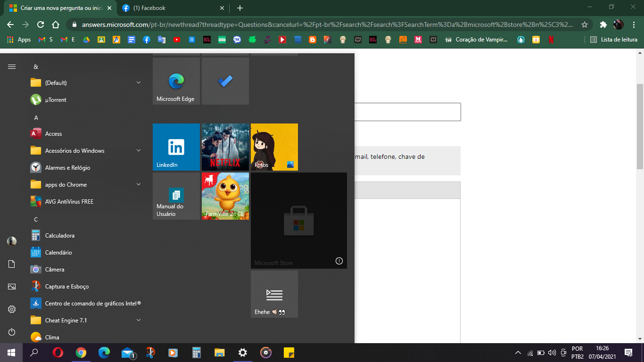Screen dimensions: 644x362
Task: Launch the FarmVille 2 : CE tile
Action: point(225,196)
